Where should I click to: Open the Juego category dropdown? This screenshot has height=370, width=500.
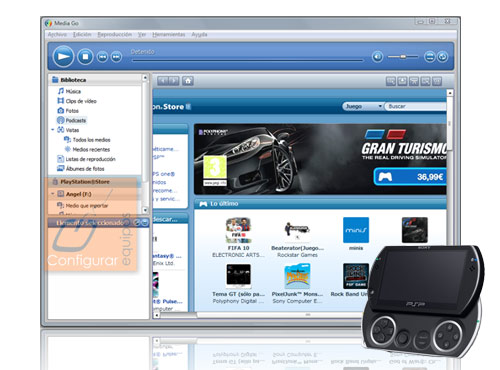click(363, 106)
